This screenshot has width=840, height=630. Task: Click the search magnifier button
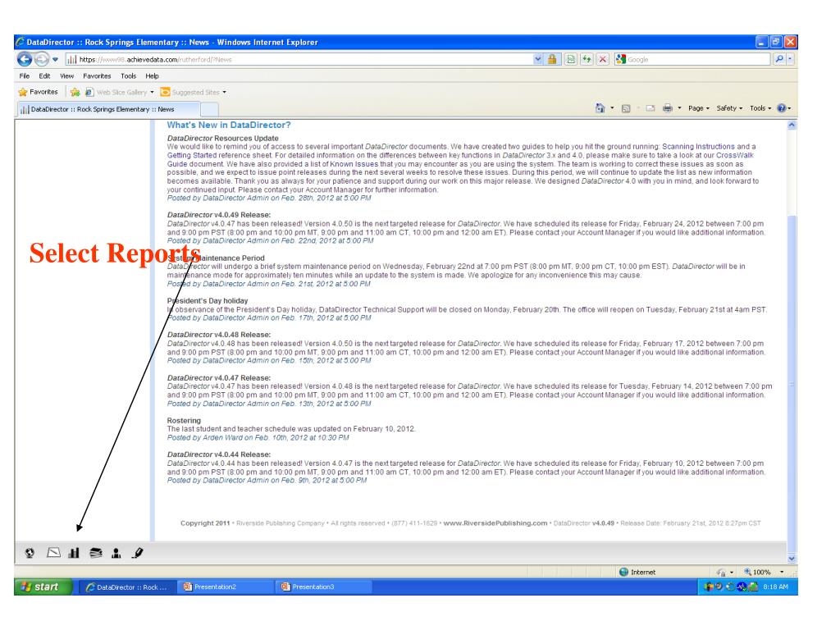click(779, 59)
